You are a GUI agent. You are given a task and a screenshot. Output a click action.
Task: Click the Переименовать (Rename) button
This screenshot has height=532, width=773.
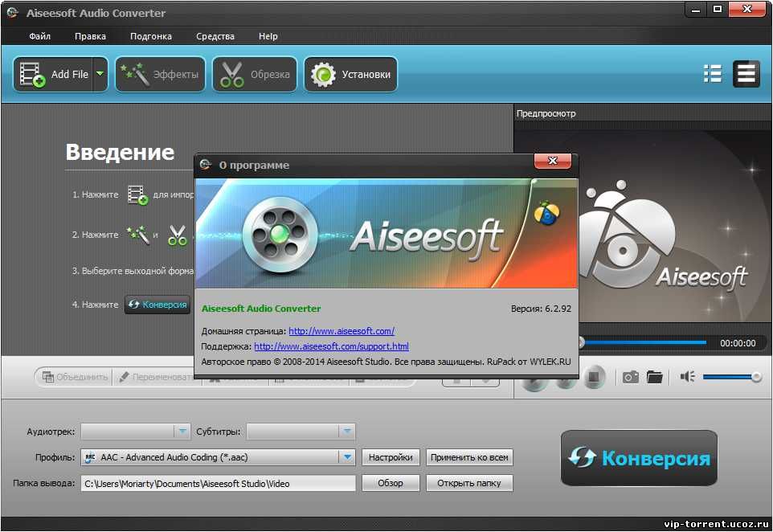[x=156, y=377]
